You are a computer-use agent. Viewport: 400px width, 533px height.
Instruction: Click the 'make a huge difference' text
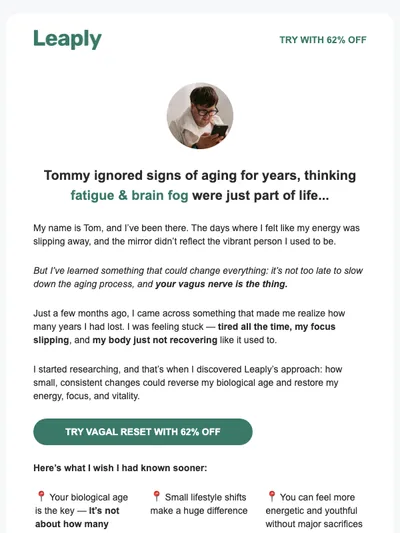click(199, 511)
